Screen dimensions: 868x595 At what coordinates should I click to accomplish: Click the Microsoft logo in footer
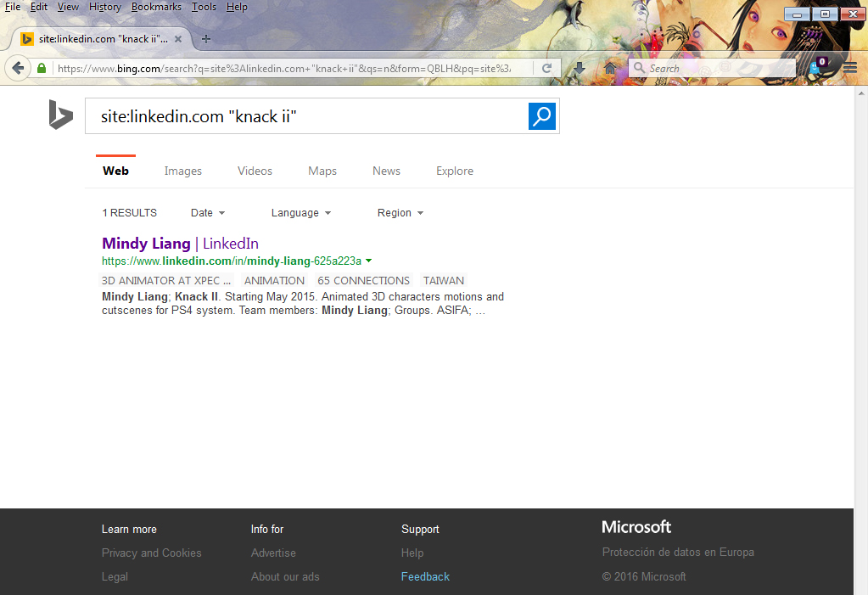tap(636, 527)
